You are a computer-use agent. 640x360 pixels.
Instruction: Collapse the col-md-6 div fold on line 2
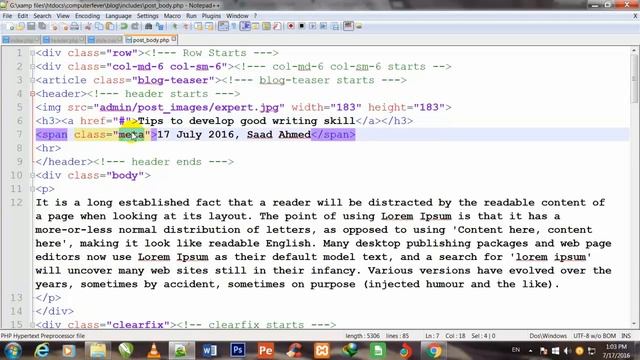point(32,67)
